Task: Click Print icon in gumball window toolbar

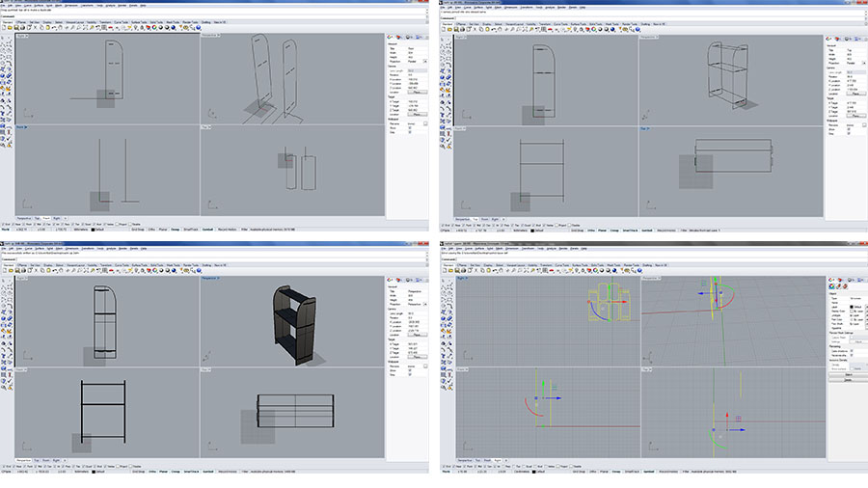Action: pos(463,271)
